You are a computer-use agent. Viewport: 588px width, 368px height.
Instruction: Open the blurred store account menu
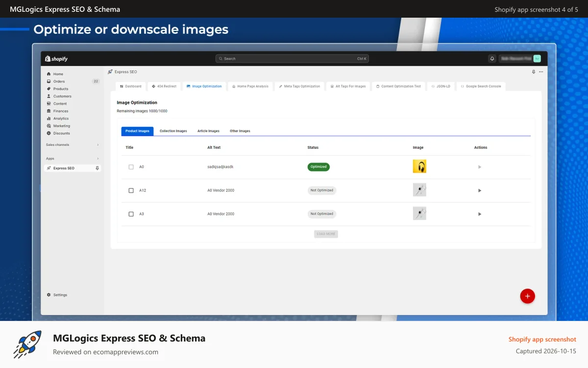(520, 58)
